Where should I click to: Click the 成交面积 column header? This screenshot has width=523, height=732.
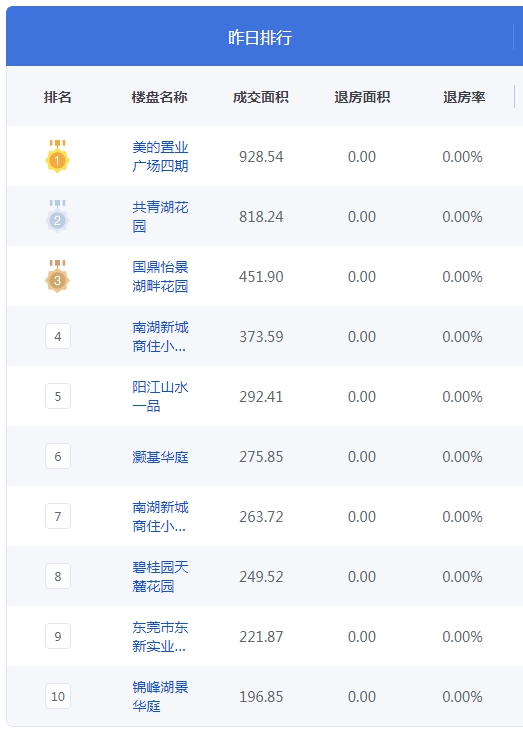[261, 97]
